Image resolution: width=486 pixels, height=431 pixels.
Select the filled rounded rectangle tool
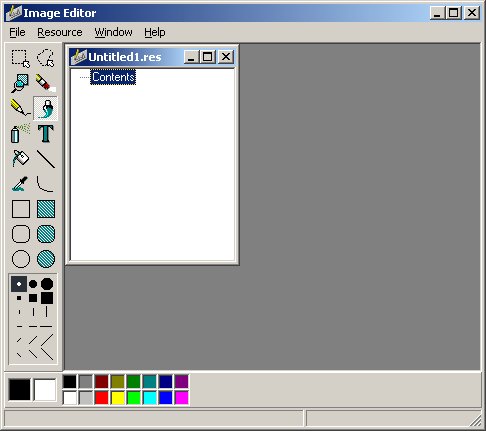(x=46, y=234)
